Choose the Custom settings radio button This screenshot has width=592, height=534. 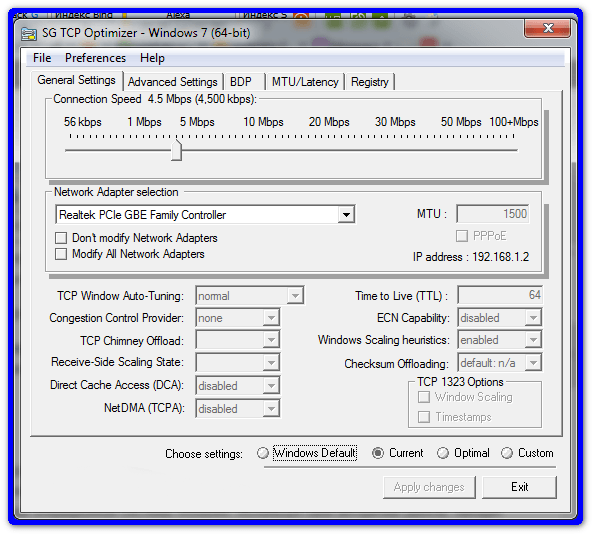507,453
